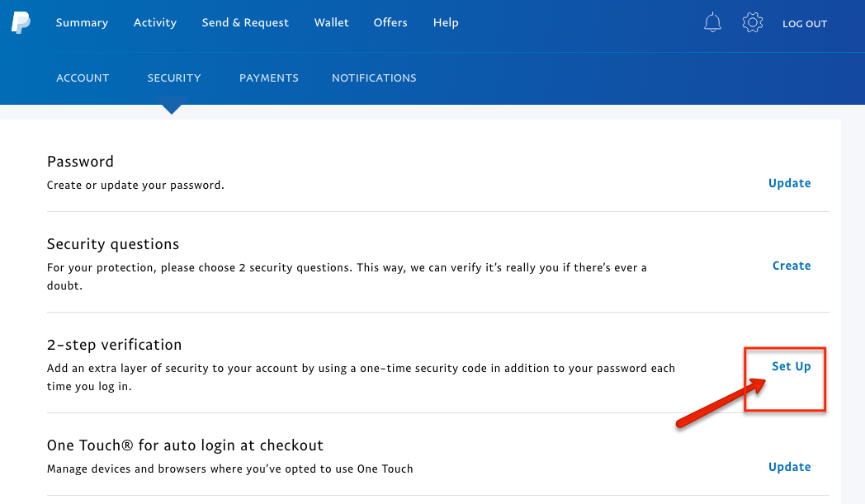This screenshot has width=865, height=504.
Task: Click 'Add an extra layer of security' description
Action: [361, 377]
